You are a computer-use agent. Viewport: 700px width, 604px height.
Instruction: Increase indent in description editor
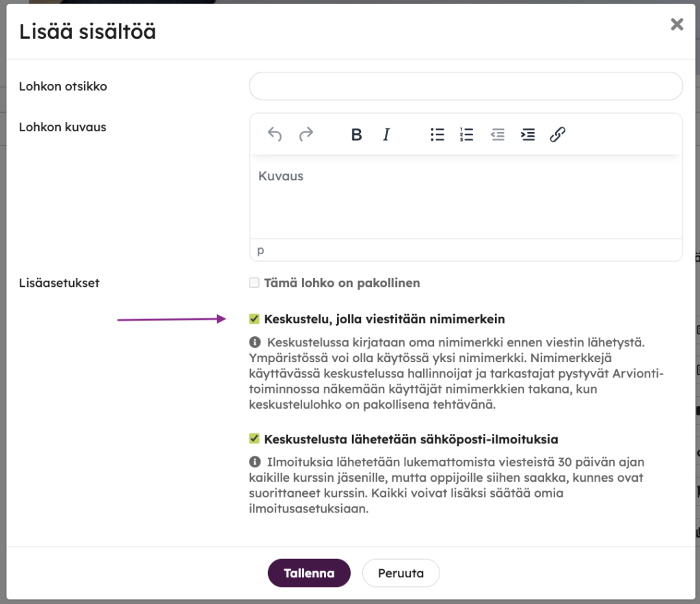pos(528,135)
